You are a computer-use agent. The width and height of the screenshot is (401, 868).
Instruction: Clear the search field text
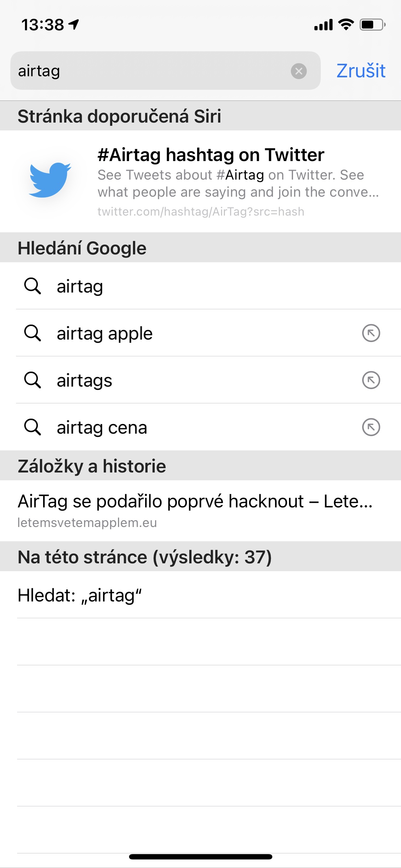point(299,71)
